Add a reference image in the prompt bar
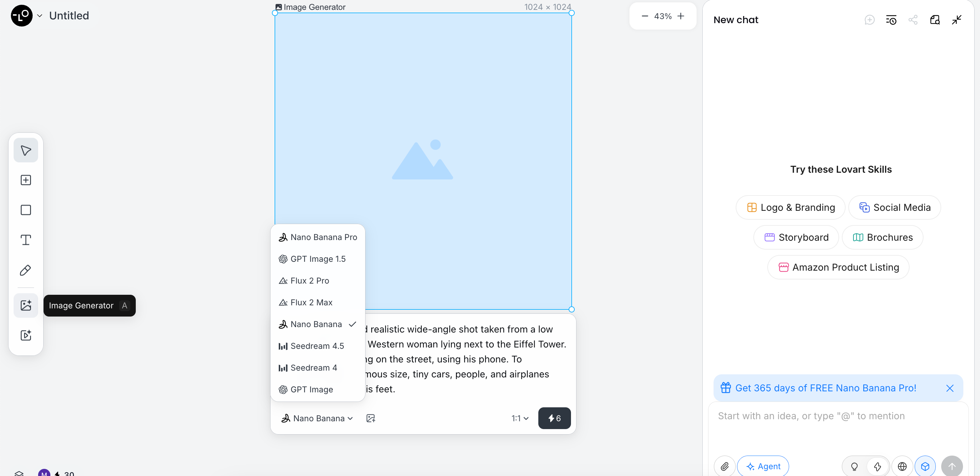980x476 pixels. click(370, 418)
